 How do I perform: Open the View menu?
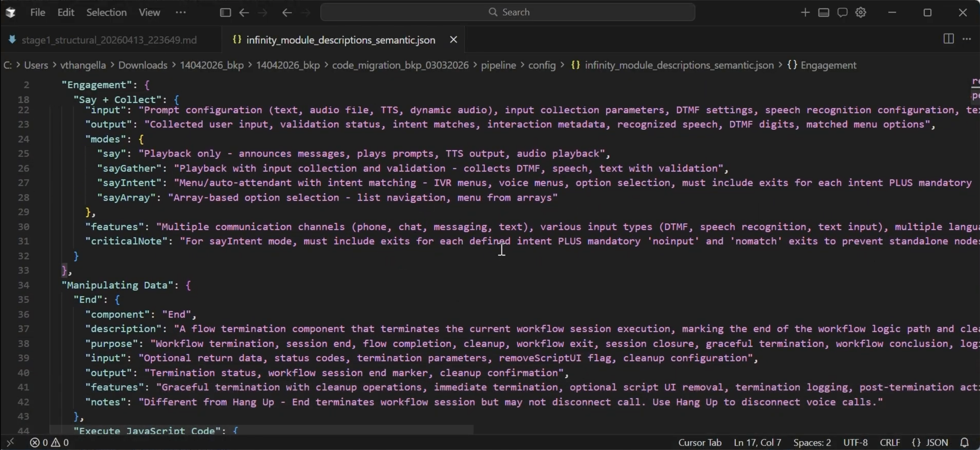(x=149, y=12)
